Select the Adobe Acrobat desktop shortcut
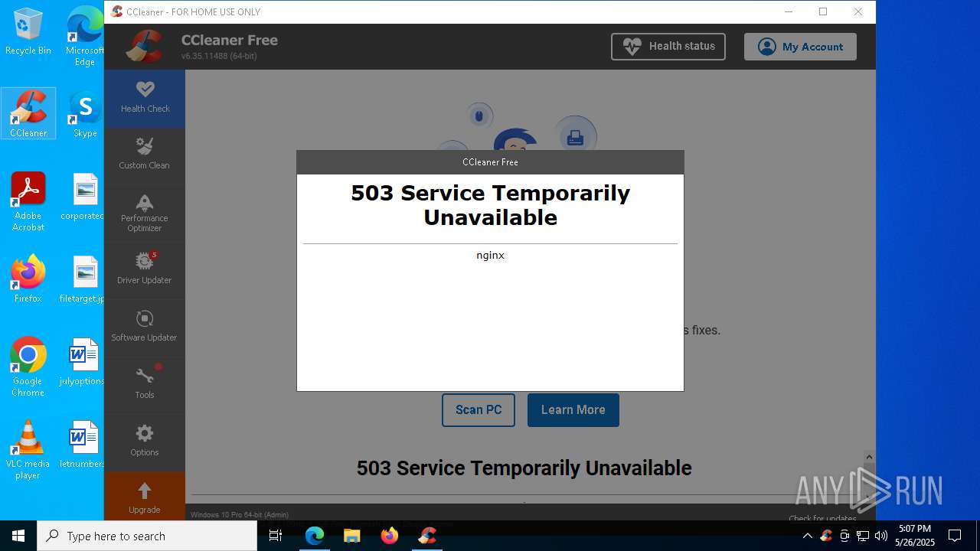 28,202
